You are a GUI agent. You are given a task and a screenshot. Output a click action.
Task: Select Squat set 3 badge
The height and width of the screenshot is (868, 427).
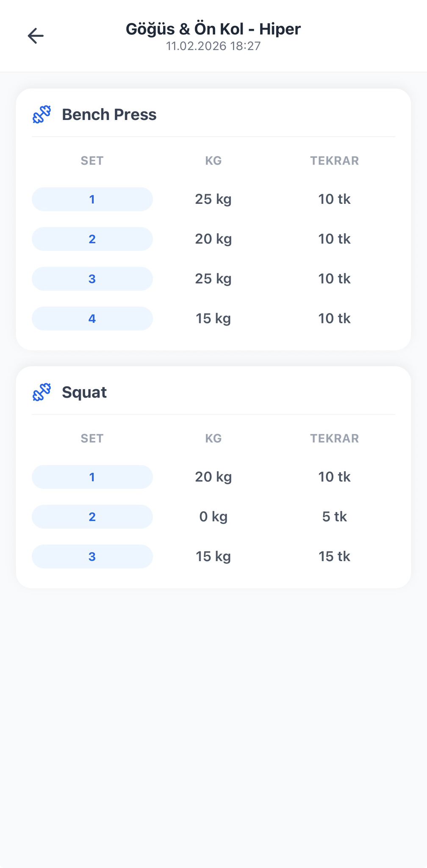92,556
